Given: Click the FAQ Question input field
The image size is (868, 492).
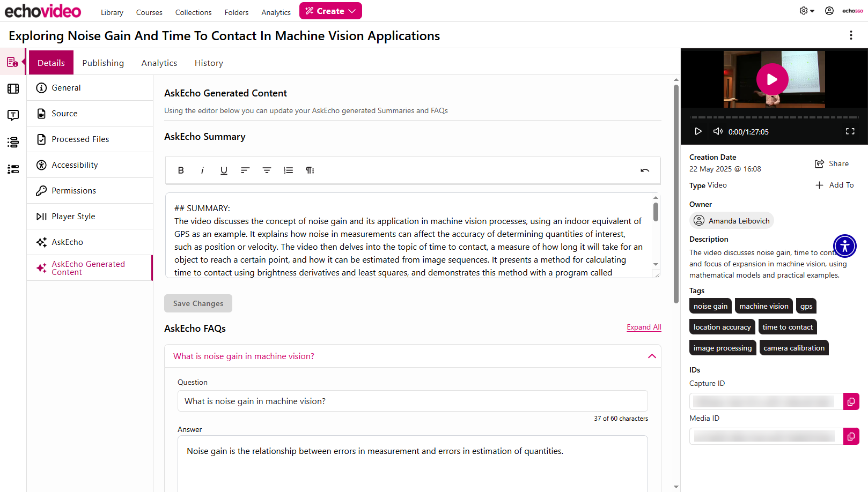Looking at the screenshot, I should [x=413, y=401].
